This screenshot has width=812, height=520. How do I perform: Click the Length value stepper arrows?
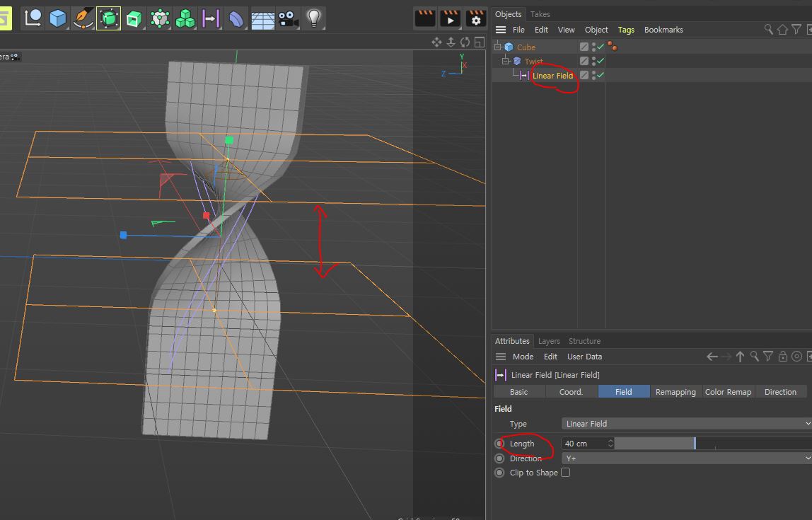(x=610, y=444)
